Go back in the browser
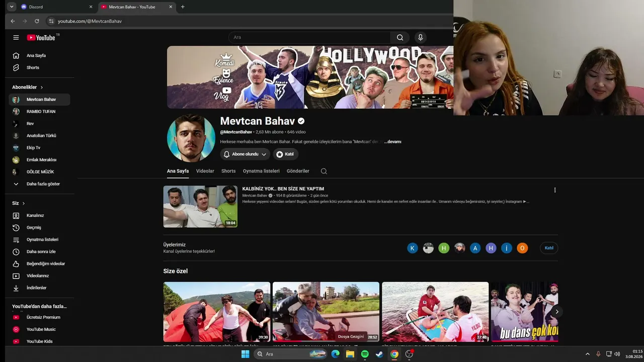 (13, 21)
